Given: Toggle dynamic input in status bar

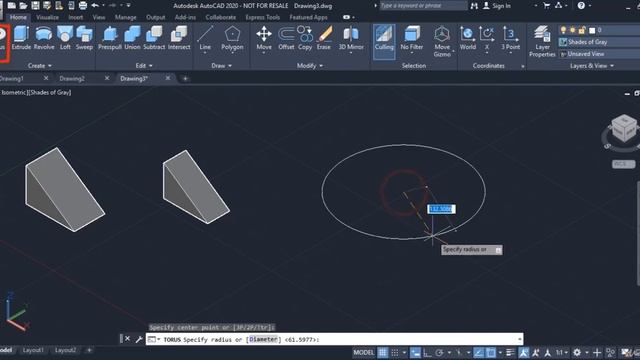Looking at the screenshot, I should pyautogui.click(x=415, y=352).
